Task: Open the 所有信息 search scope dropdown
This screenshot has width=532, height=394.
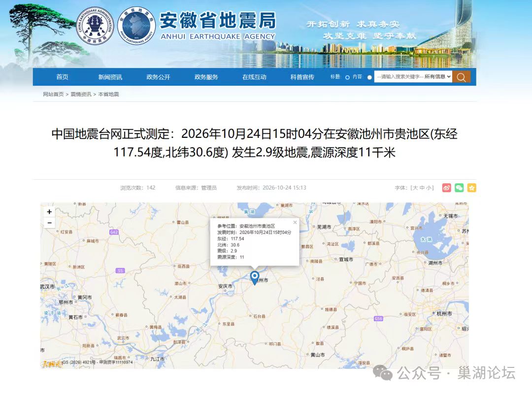Action: pyautogui.click(x=438, y=77)
